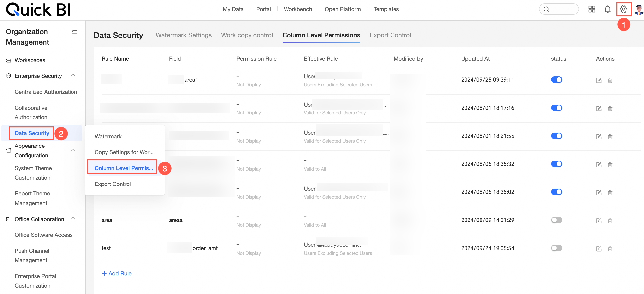Screen dimensions: 644x294
Task: Open the apps grid icon
Action: click(x=592, y=9)
